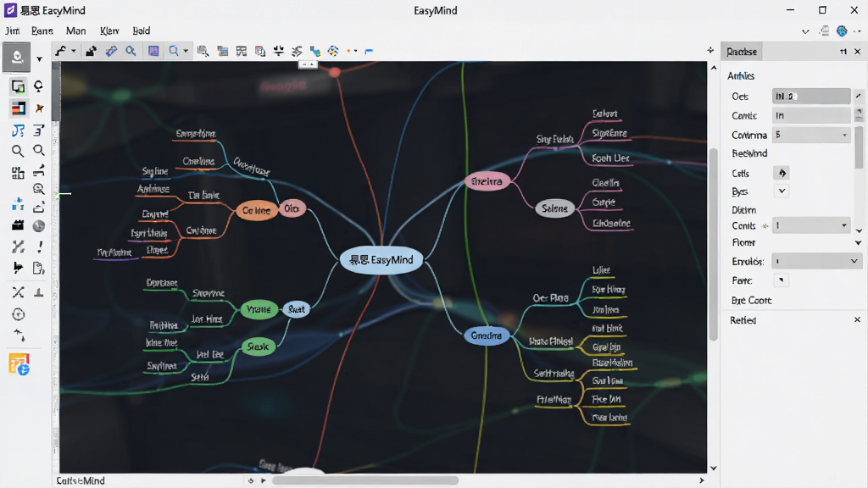The image size is (868, 488).
Task: Click the horizontal scroll right arrow
Action: (x=701, y=481)
